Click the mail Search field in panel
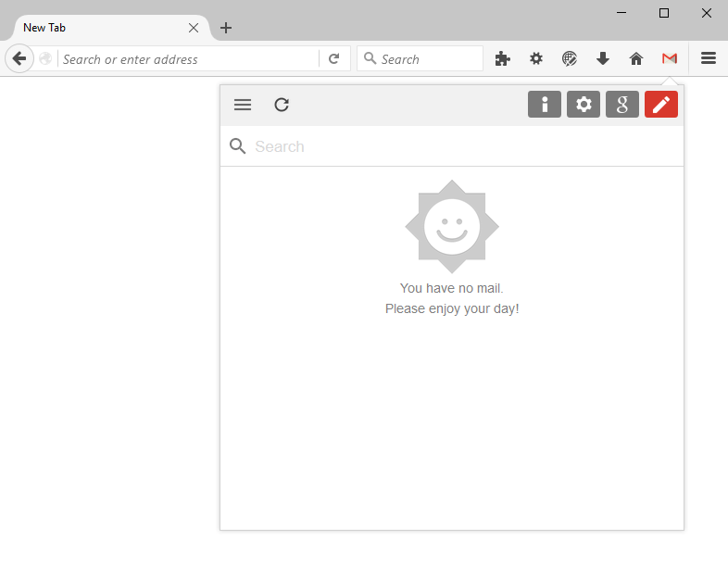 tap(452, 146)
